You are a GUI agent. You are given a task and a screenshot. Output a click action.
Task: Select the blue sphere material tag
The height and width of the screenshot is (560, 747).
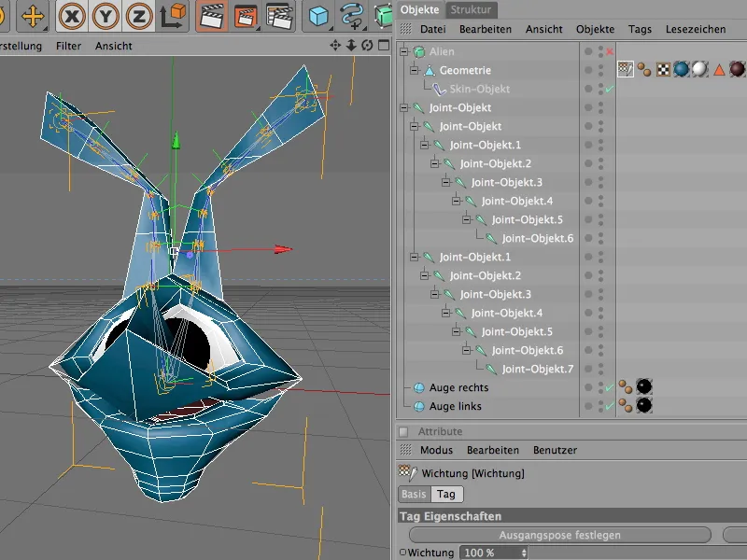pyautogui.click(x=682, y=69)
